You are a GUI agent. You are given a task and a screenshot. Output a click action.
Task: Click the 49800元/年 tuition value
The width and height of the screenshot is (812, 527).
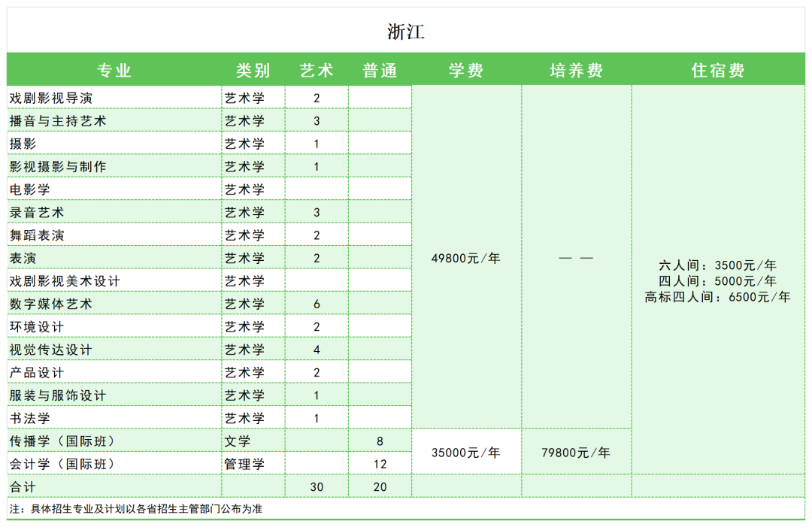click(x=465, y=258)
